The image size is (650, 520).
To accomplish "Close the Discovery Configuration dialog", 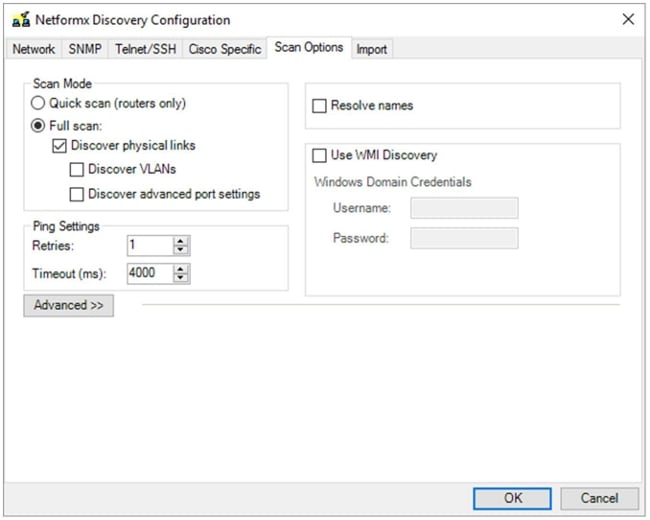I will (x=628, y=19).
